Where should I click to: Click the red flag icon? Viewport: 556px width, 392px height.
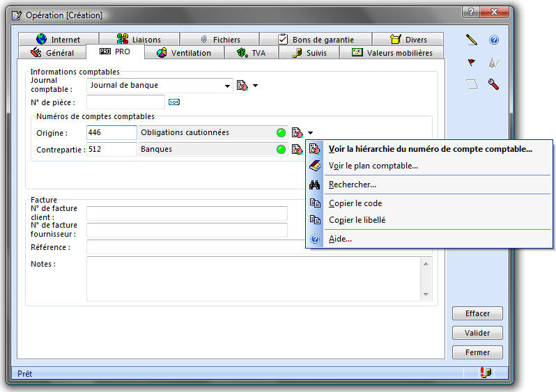pos(472,62)
